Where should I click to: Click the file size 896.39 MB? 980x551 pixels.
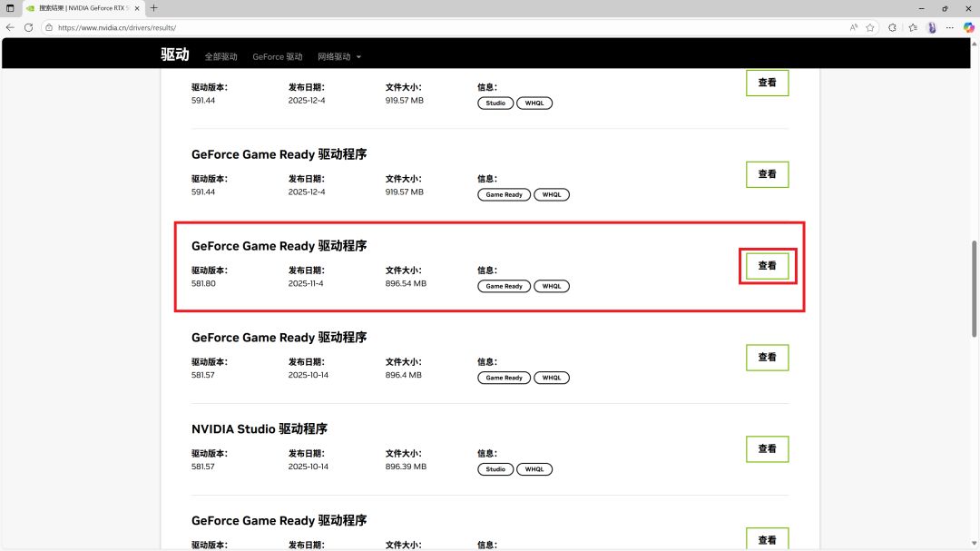(406, 467)
